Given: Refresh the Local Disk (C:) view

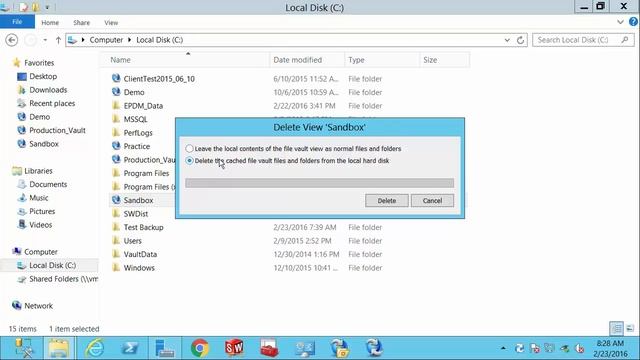Looking at the screenshot, I should [x=520, y=40].
